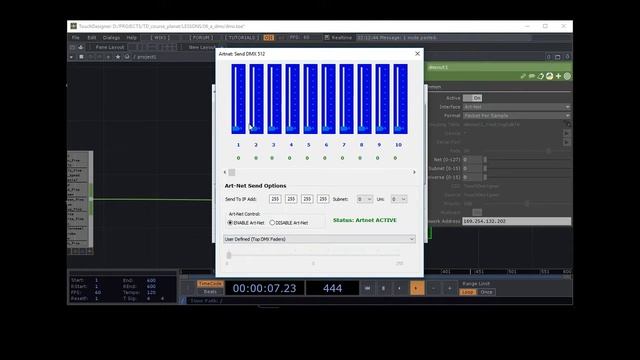
Task: Toggle the Multicast parameter switch
Action: [477, 212]
